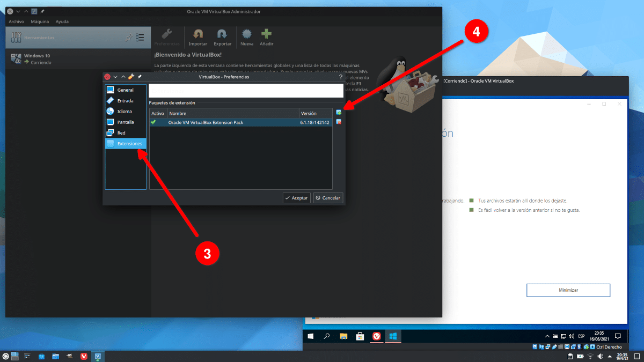Open Herramientas list menu icon
The height and width of the screenshot is (362, 644).
pos(140,38)
